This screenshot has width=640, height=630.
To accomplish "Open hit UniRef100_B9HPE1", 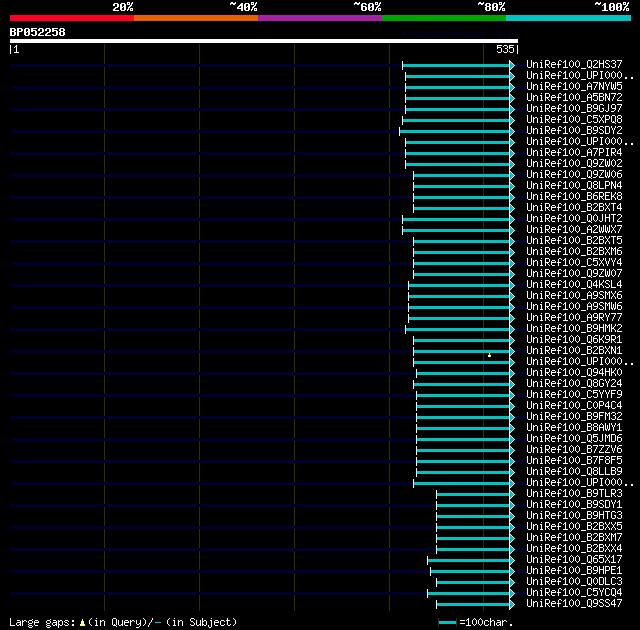I will (574, 571).
